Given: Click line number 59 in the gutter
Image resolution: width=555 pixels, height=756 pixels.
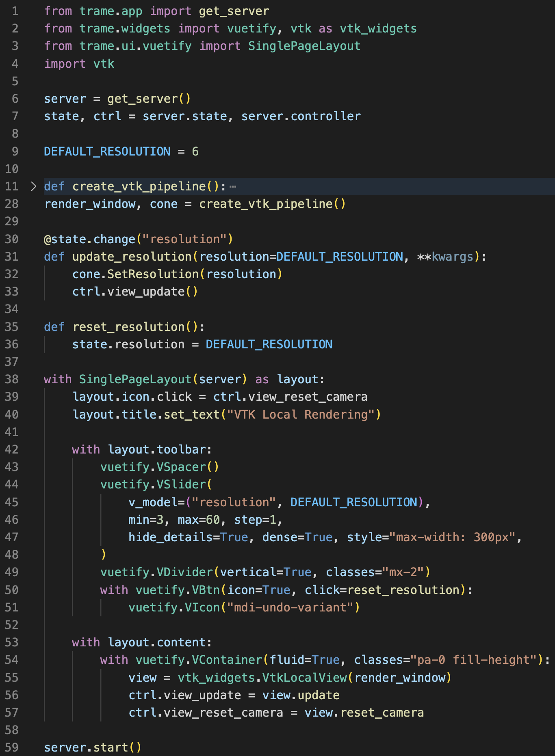Looking at the screenshot, I should pyautogui.click(x=12, y=747).
